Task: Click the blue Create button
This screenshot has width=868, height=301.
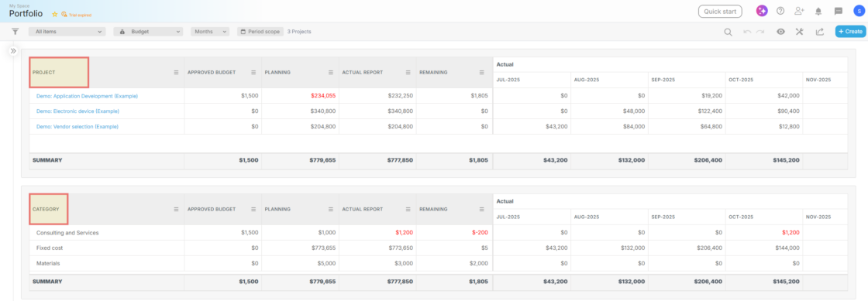Action: (x=849, y=32)
